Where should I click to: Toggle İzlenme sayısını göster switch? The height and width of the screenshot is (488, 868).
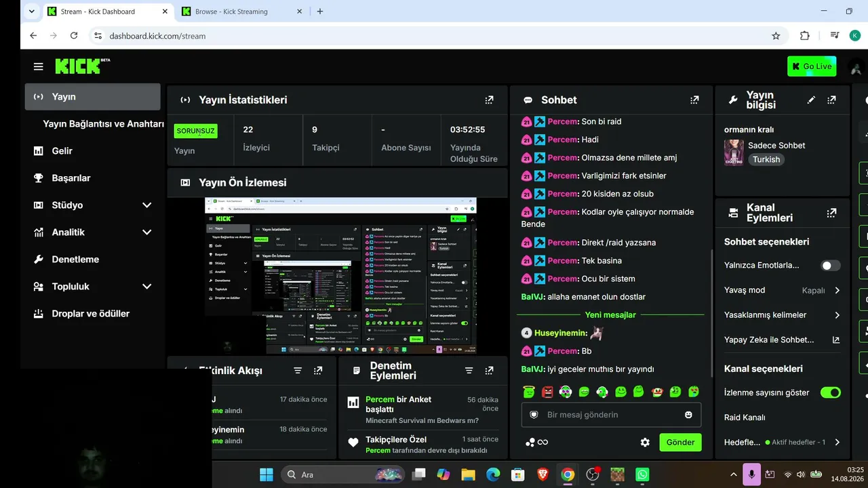point(830,392)
